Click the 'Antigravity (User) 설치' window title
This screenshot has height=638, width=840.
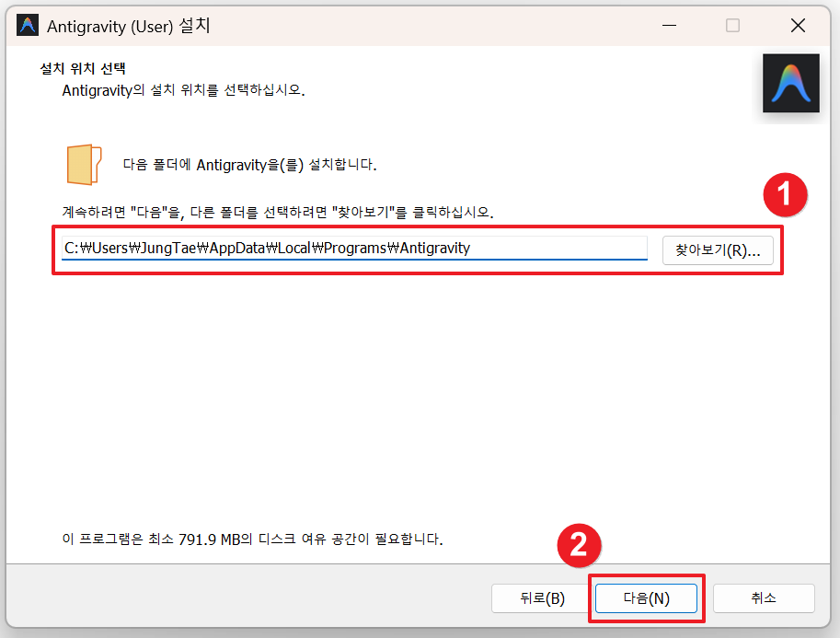coord(129,26)
